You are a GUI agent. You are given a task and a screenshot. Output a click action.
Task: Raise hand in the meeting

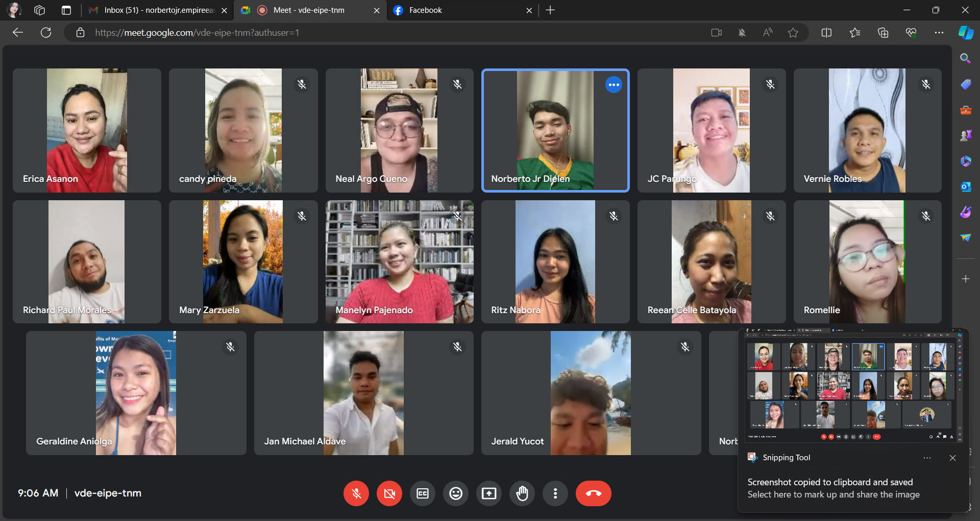click(522, 493)
